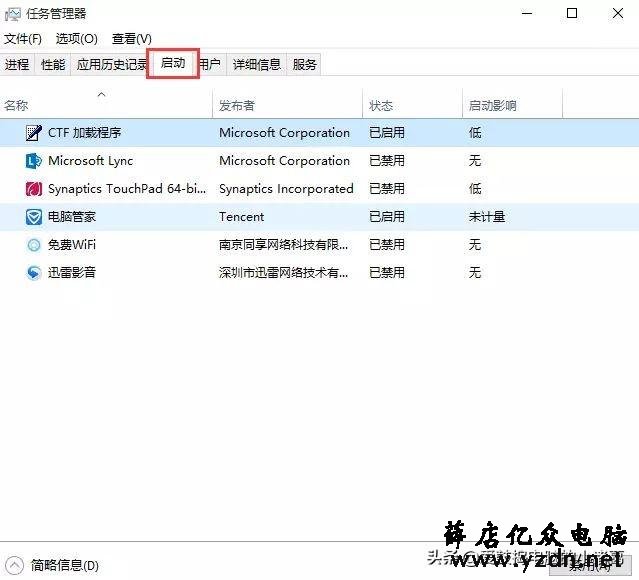The image size is (639, 580).
Task: Open the 查看(V) menu
Action: (132, 39)
